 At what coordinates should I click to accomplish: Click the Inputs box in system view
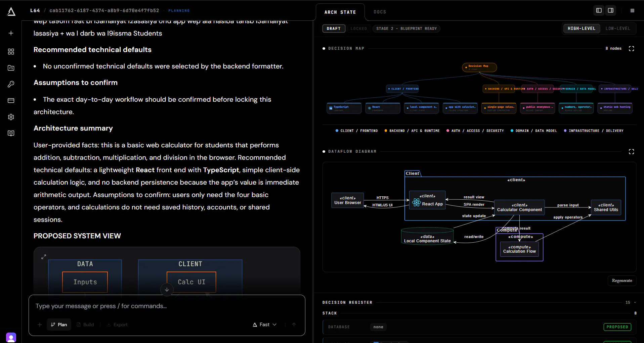pyautogui.click(x=85, y=282)
